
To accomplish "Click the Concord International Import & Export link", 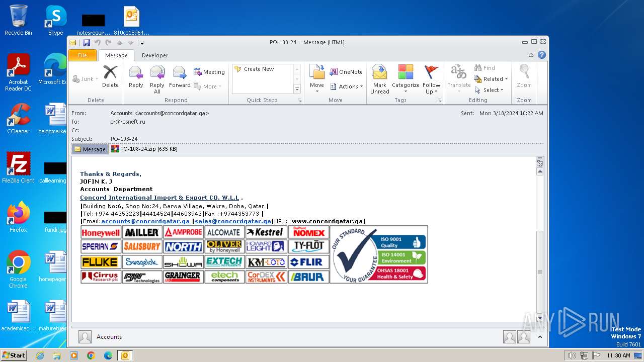I will pyautogui.click(x=159, y=198).
